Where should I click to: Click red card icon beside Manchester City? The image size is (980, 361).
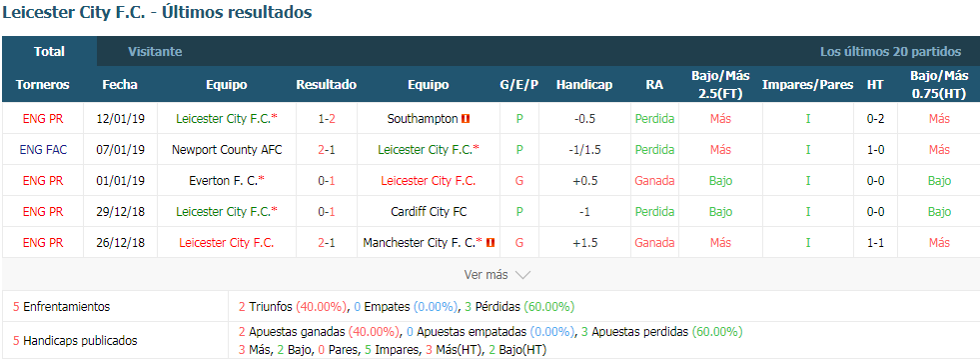point(490,242)
